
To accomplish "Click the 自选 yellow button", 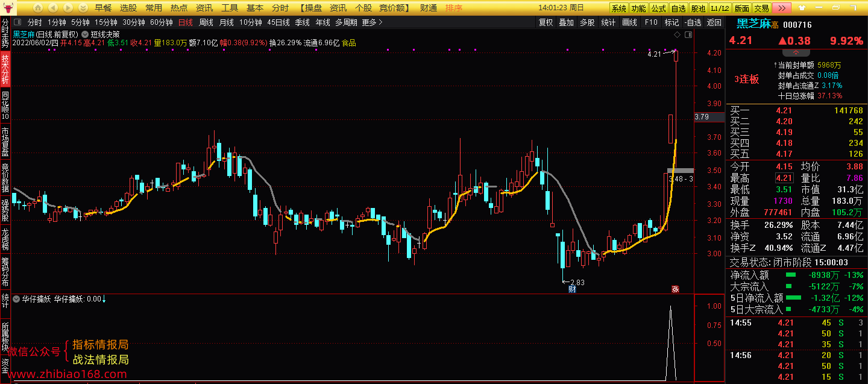I will [679, 8].
